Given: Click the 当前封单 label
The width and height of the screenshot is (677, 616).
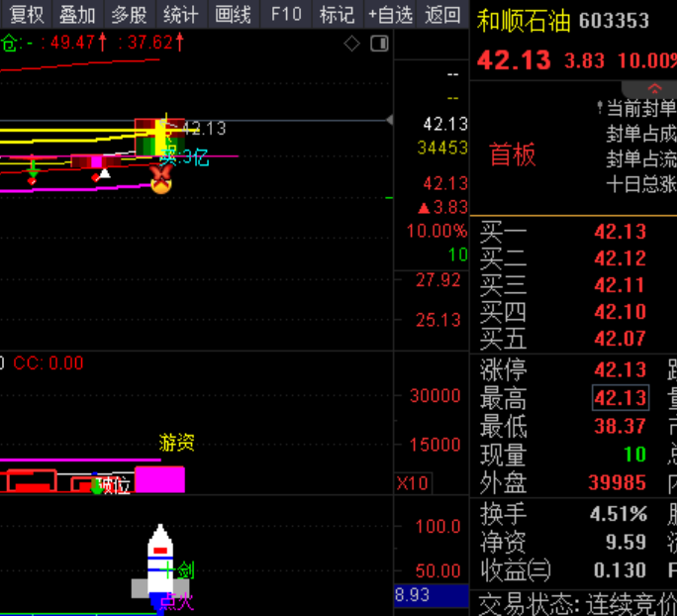Looking at the screenshot, I should pyautogui.click(x=641, y=108).
